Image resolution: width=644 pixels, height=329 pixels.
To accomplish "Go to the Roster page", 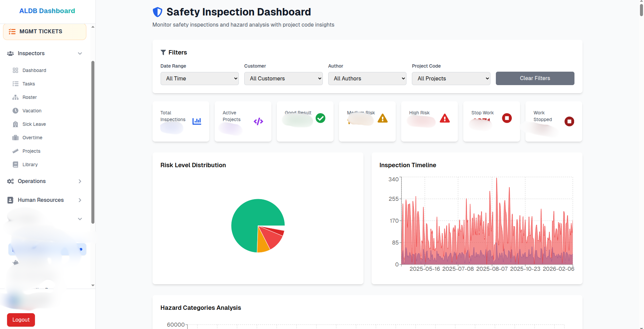I will (x=30, y=97).
